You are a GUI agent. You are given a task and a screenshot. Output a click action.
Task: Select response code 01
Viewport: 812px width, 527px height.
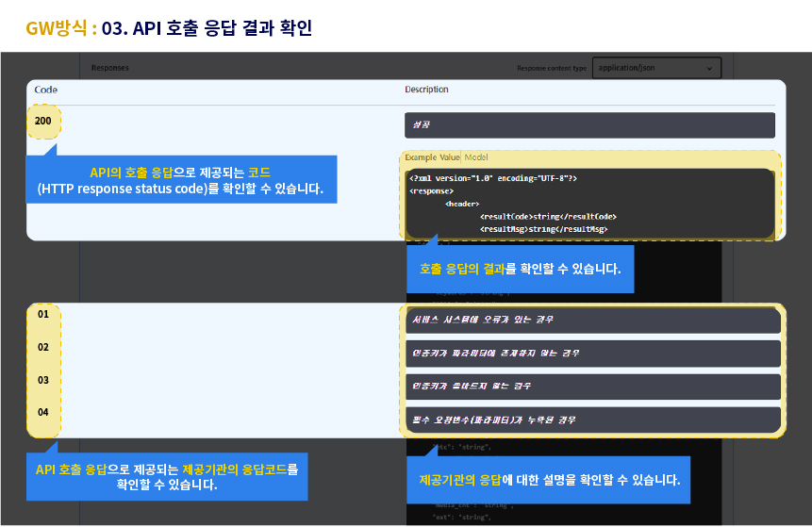pos(43,315)
